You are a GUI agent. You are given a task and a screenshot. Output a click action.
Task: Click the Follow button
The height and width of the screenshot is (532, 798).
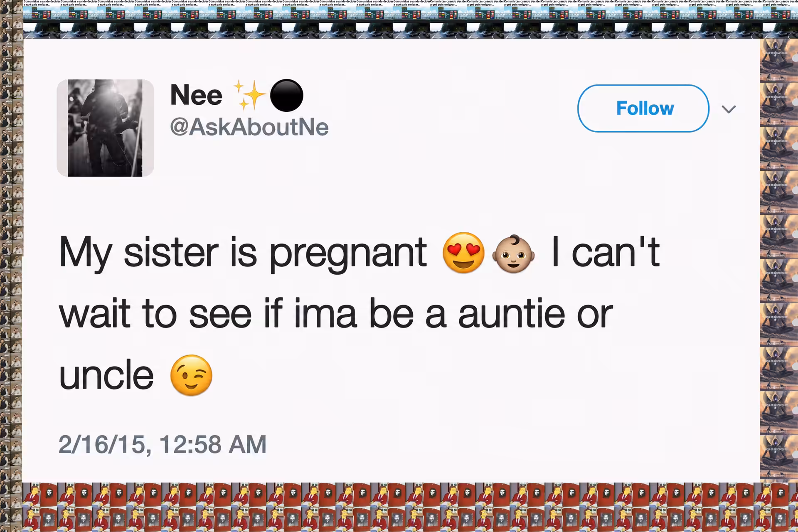pos(643,108)
